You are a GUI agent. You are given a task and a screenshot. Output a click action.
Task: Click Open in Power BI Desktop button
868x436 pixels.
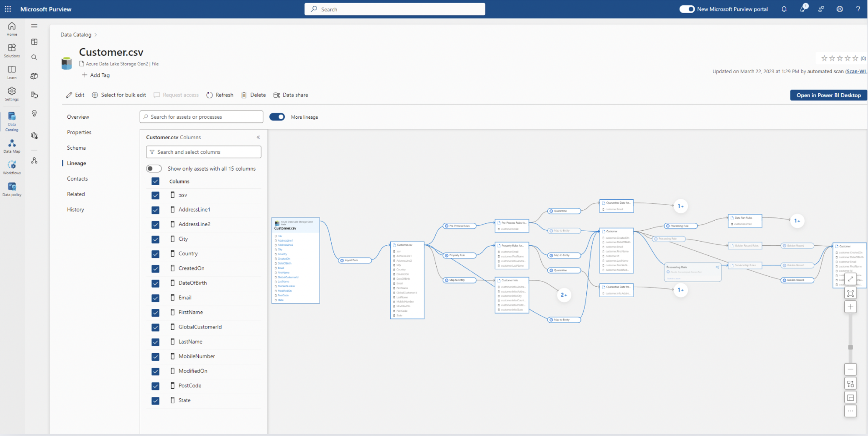pyautogui.click(x=828, y=95)
